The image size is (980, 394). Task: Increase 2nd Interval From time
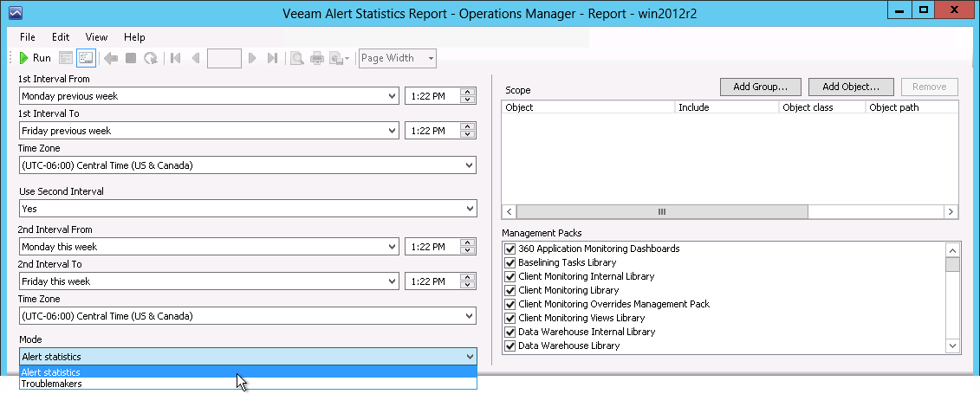[x=468, y=242]
